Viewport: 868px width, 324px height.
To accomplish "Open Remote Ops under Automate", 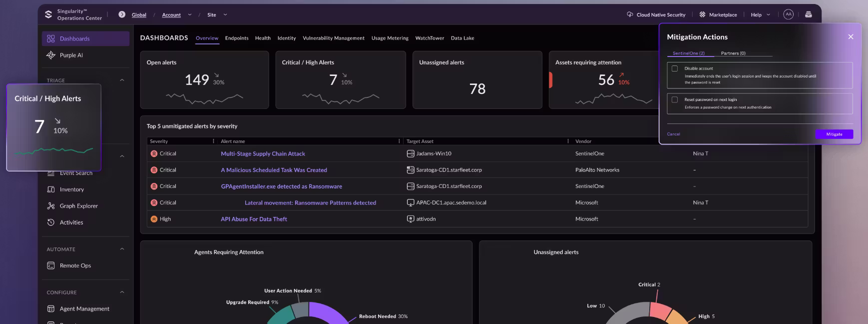I will point(75,265).
